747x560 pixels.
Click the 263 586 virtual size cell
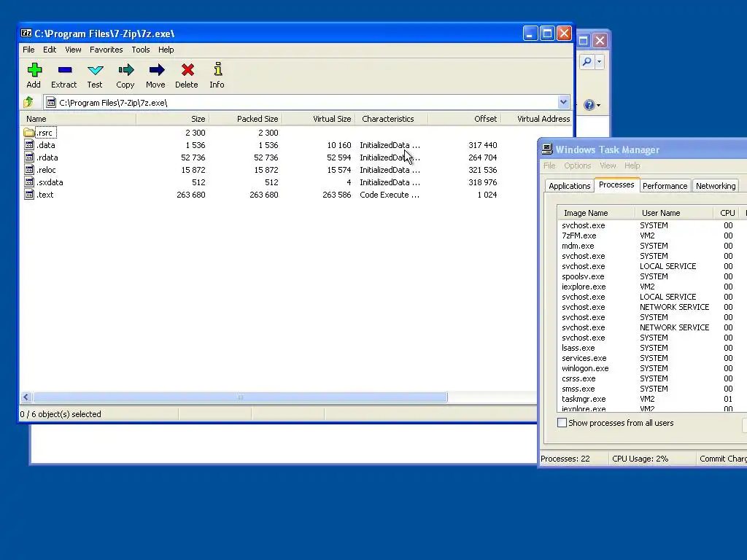coord(337,194)
